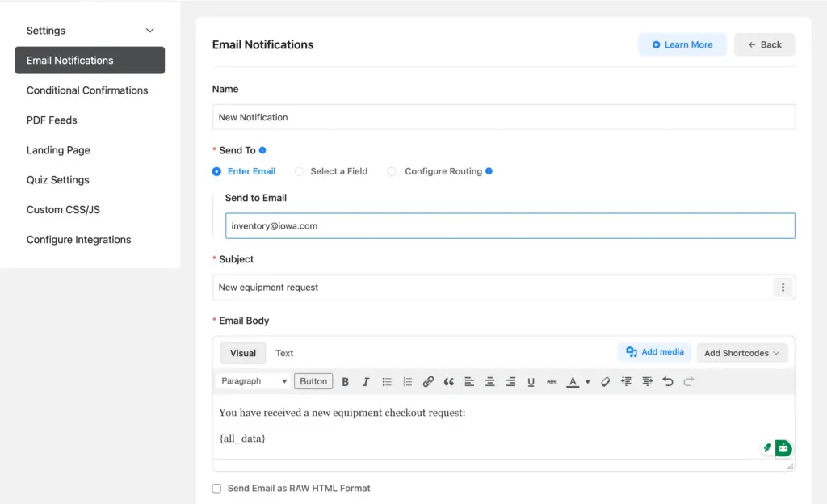Toggle bold formatting in the email body
The height and width of the screenshot is (504, 827).
click(x=345, y=381)
